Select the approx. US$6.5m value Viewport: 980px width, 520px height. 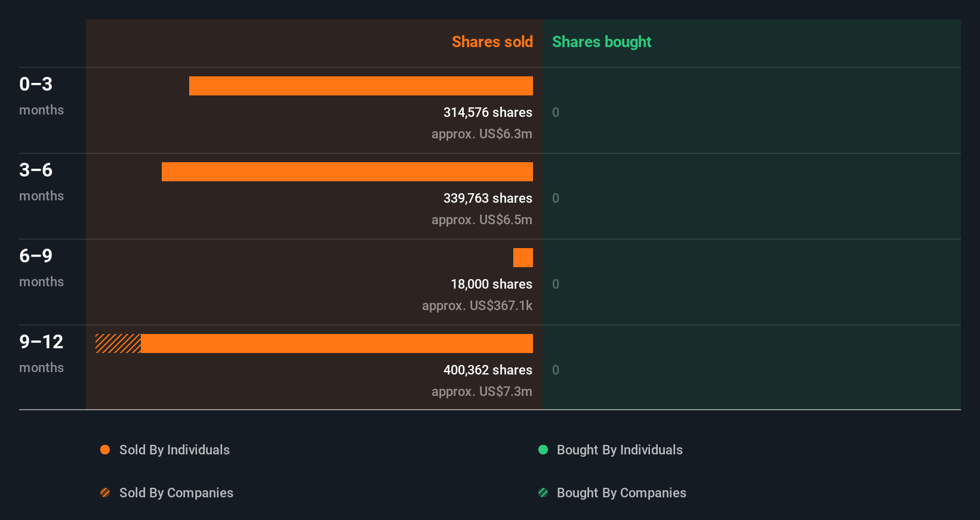pos(482,219)
